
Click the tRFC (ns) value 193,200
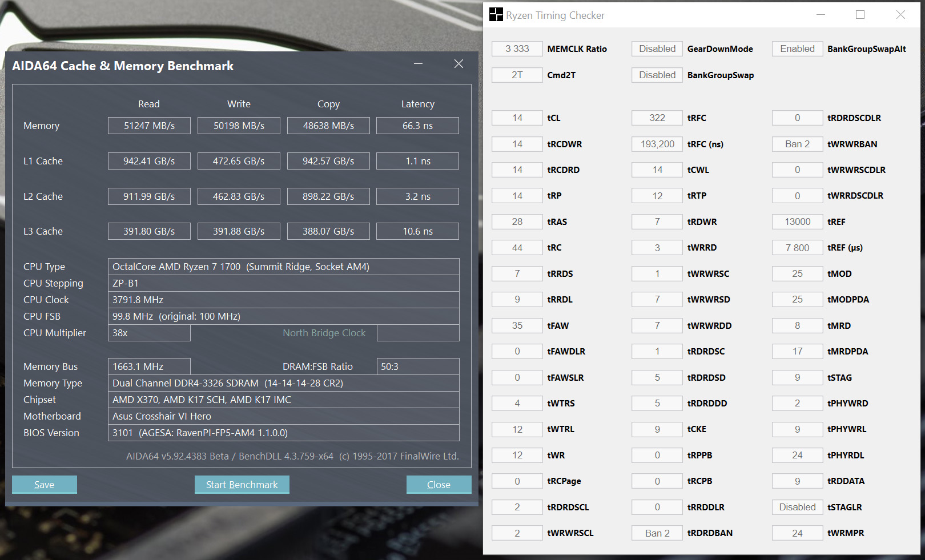click(657, 144)
